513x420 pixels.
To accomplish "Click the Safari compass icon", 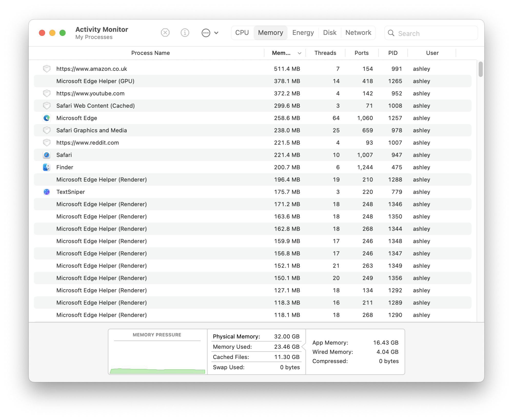I will pos(47,155).
